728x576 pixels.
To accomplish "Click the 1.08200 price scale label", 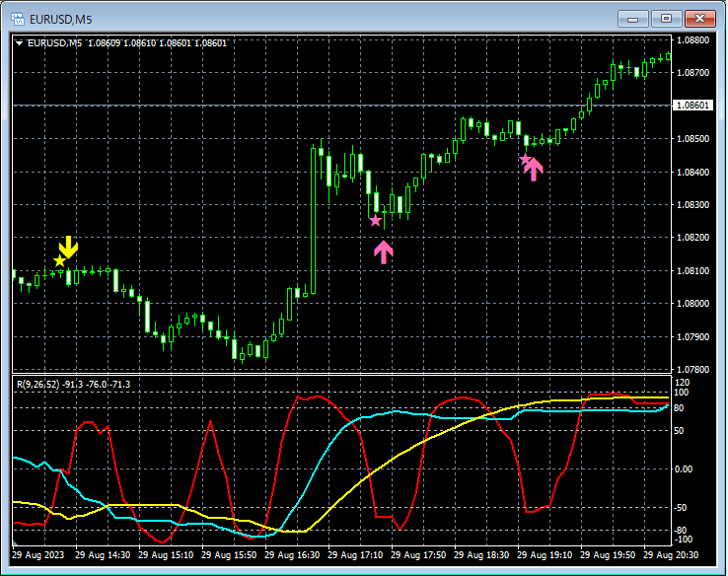I will (693, 237).
